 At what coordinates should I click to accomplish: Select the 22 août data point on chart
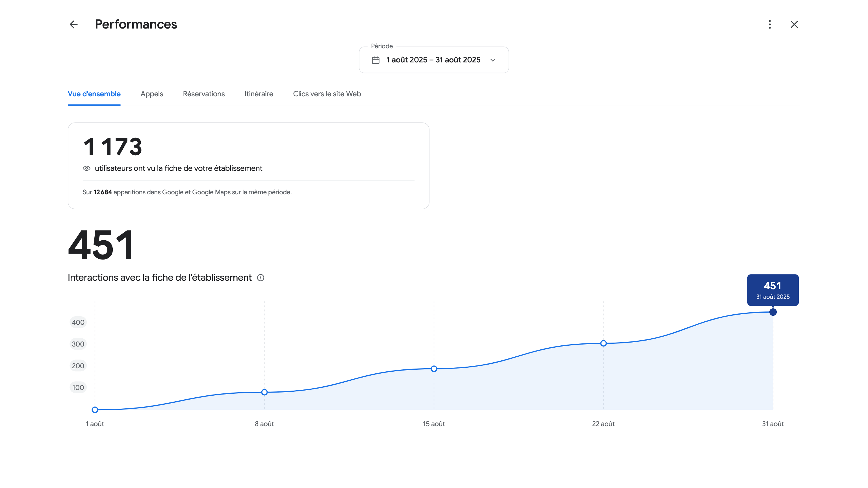[604, 343]
